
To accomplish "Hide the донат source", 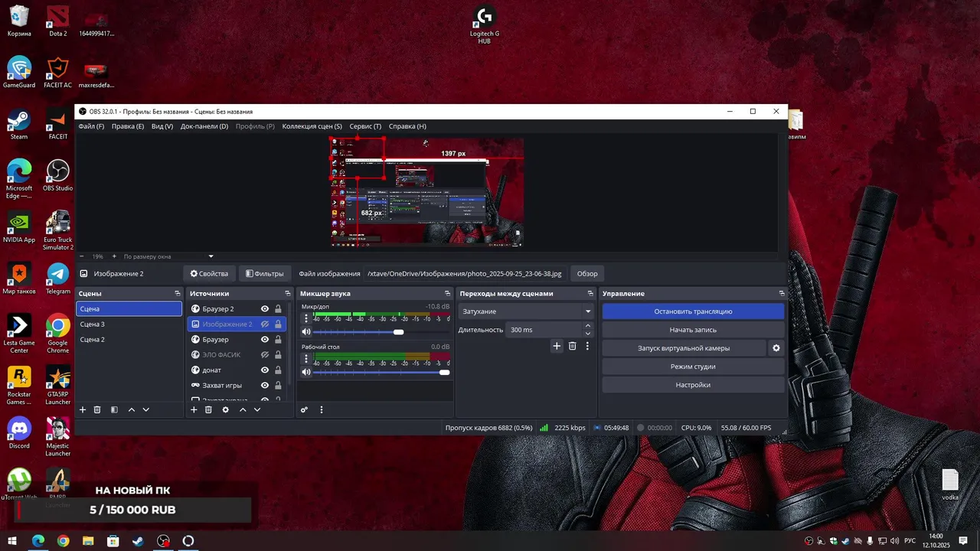I will [x=265, y=370].
